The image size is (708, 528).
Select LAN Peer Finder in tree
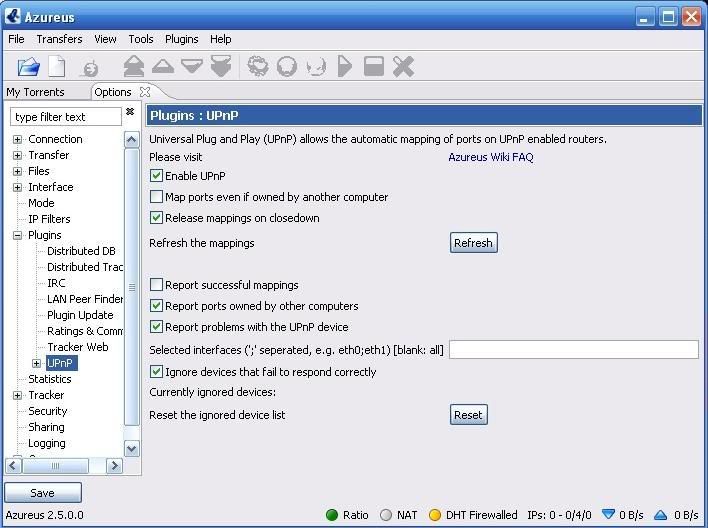click(85, 299)
